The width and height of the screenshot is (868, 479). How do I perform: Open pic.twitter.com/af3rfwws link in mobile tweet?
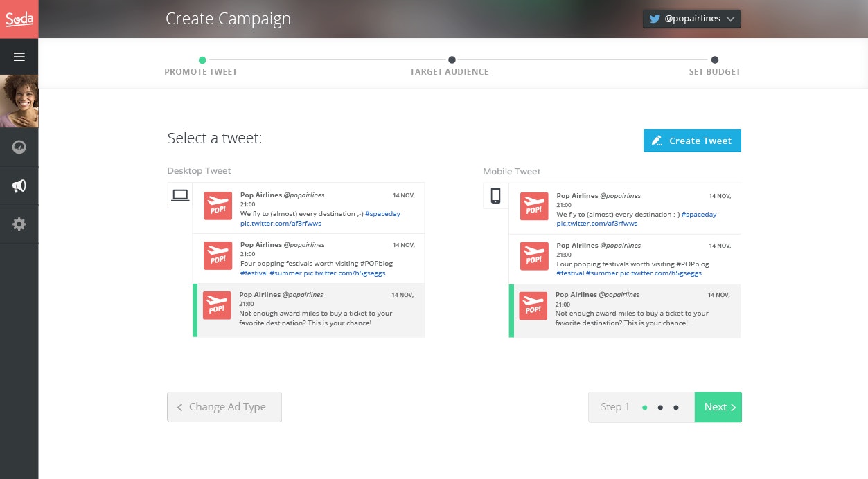click(596, 224)
